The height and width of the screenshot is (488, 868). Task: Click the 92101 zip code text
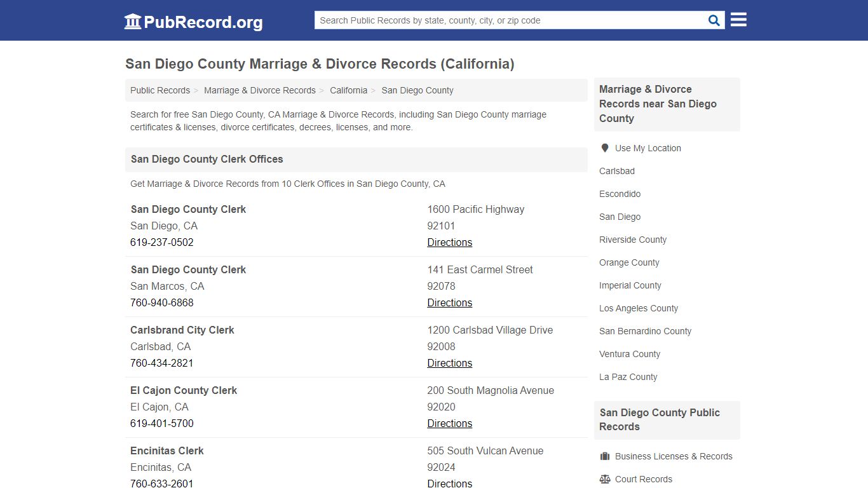441,226
